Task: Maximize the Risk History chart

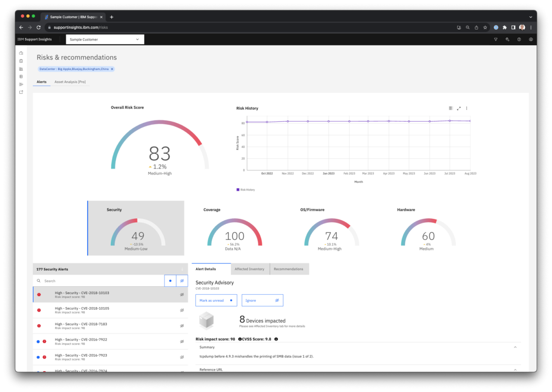Action: pos(459,108)
